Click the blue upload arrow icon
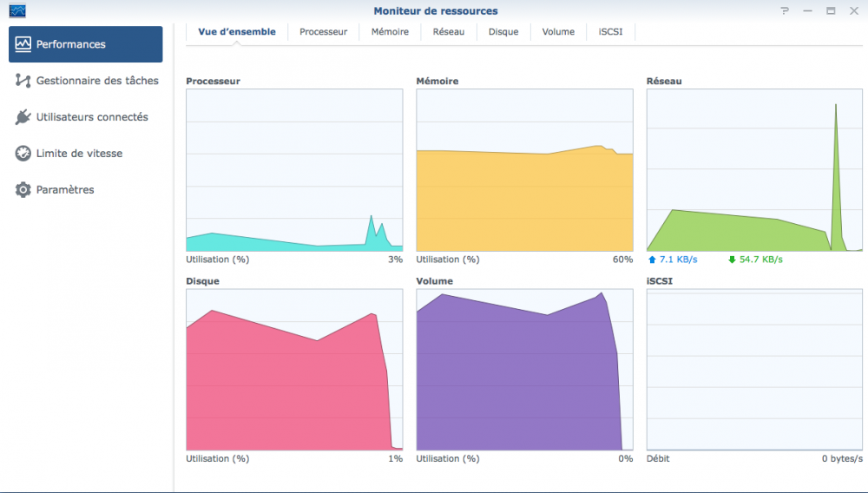868x493 pixels. click(652, 260)
